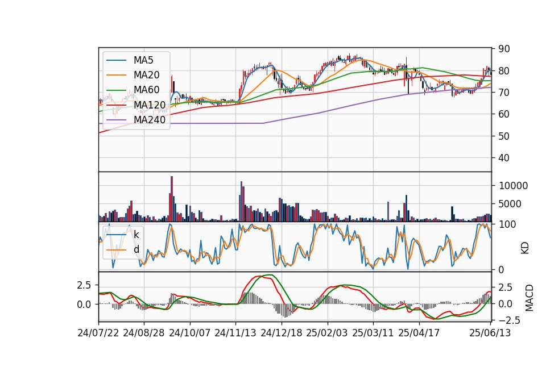Image resolution: width=546 pixels, height=392 pixels.
Task: Click the MA120 legend label
Action: point(150,105)
